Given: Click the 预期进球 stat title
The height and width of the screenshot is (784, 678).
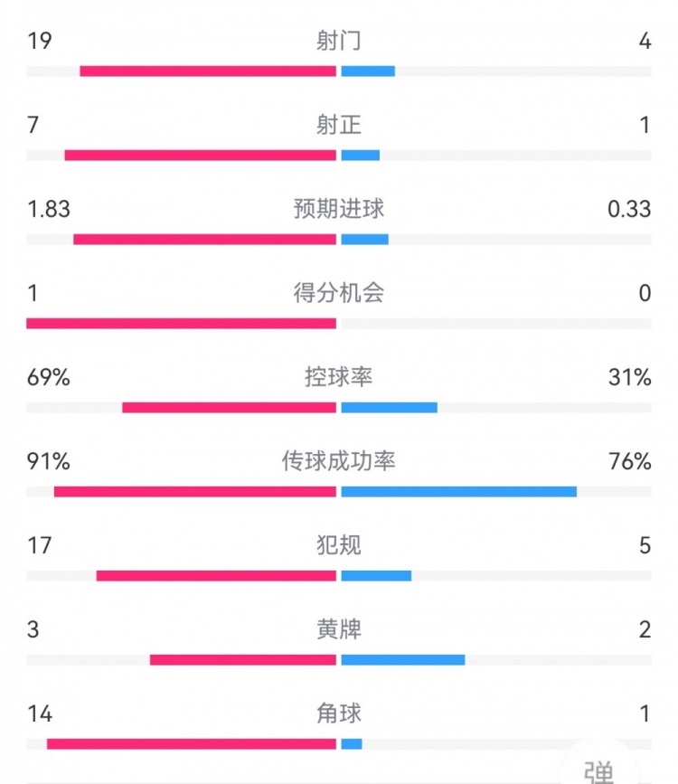Looking at the screenshot, I should (x=339, y=209).
